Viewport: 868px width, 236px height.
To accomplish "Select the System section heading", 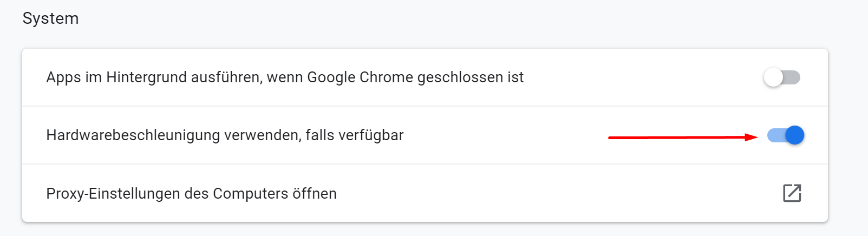I will [50, 18].
